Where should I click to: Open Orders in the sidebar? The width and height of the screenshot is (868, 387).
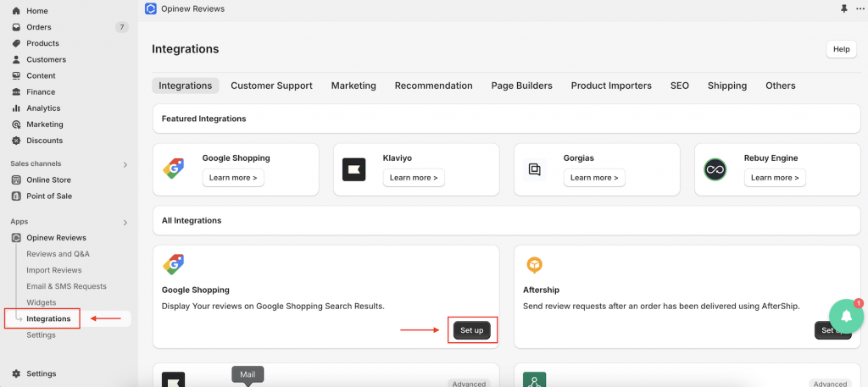[x=39, y=27]
